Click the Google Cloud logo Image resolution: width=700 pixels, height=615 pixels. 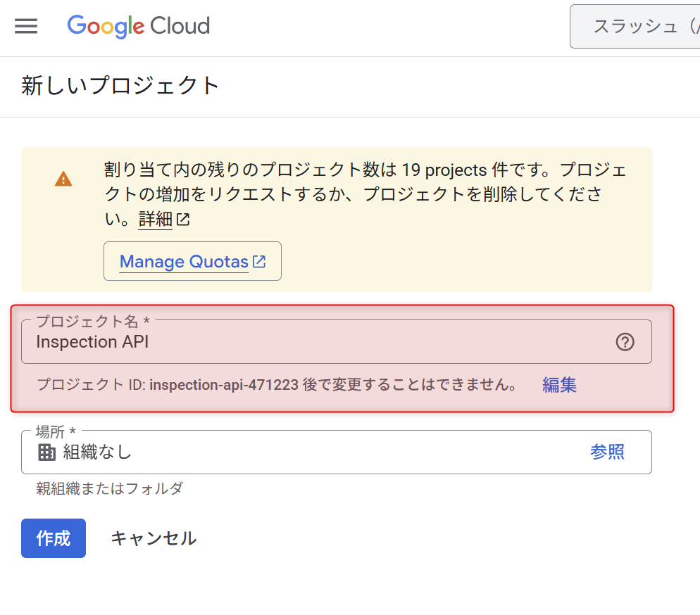pos(138,27)
